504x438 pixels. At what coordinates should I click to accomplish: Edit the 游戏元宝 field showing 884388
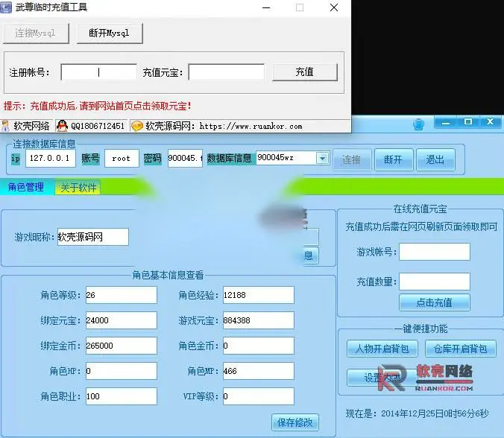click(259, 320)
